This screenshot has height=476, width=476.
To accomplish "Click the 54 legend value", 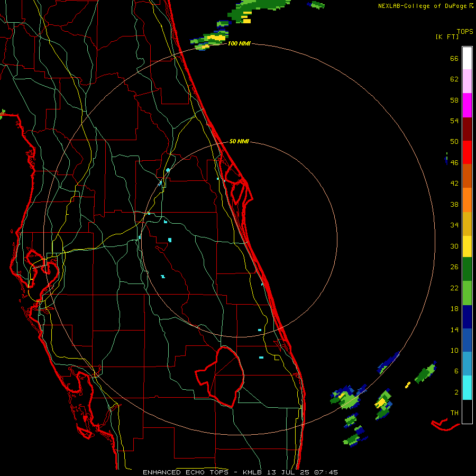I will tap(454, 121).
